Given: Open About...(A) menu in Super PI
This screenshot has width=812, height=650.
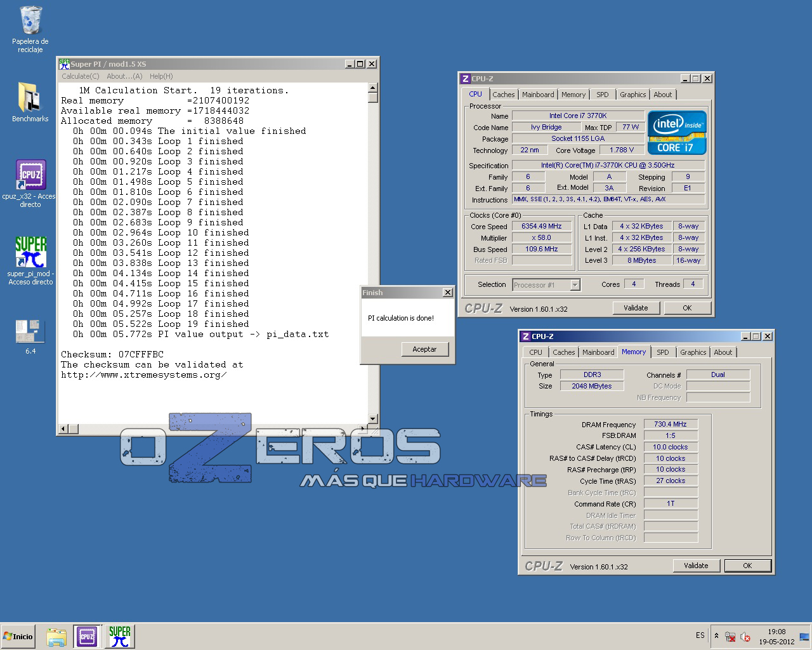Looking at the screenshot, I should point(124,76).
